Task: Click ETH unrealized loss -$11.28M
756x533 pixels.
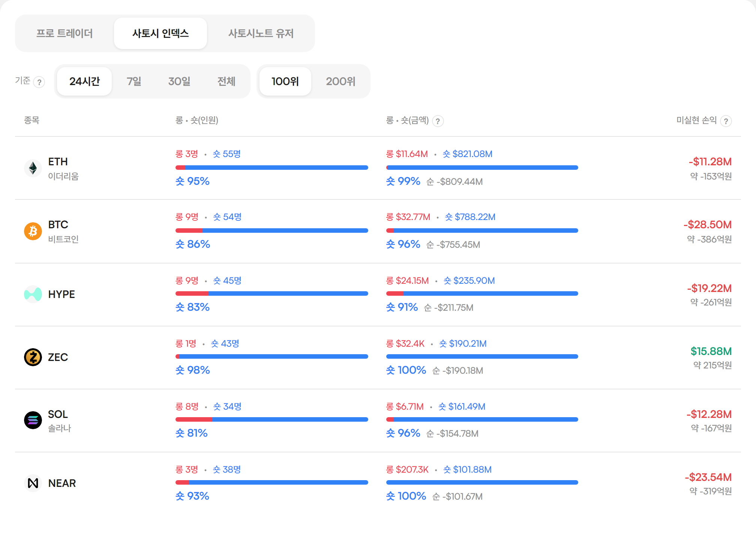Action: [x=710, y=162]
